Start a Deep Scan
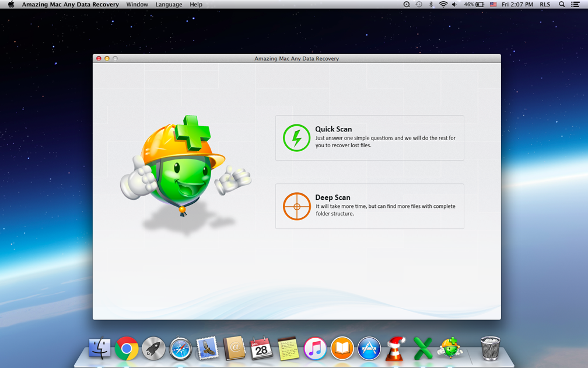Screen dimensions: 588x368 (369, 206)
